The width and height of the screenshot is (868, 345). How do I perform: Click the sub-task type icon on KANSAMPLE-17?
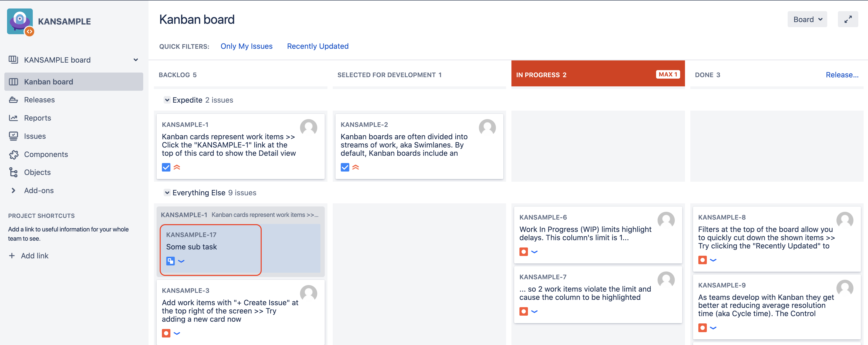(x=170, y=261)
